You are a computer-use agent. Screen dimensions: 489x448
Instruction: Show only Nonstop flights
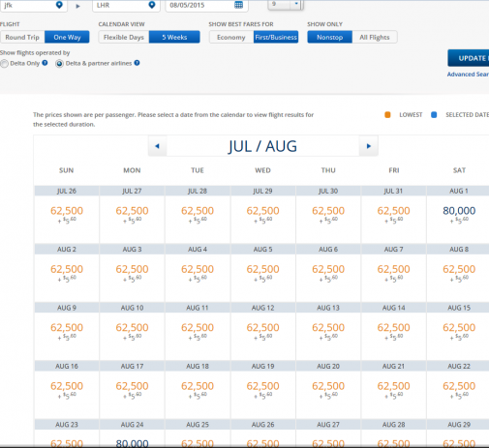[329, 37]
